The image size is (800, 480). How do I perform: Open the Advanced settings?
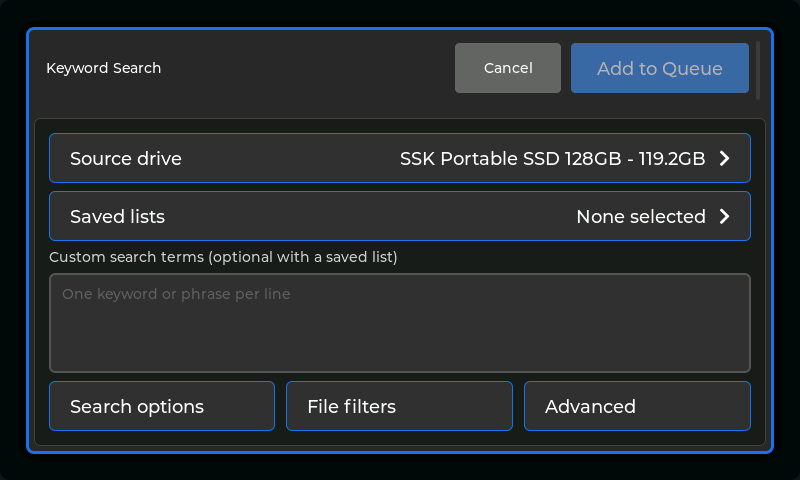[x=637, y=406]
